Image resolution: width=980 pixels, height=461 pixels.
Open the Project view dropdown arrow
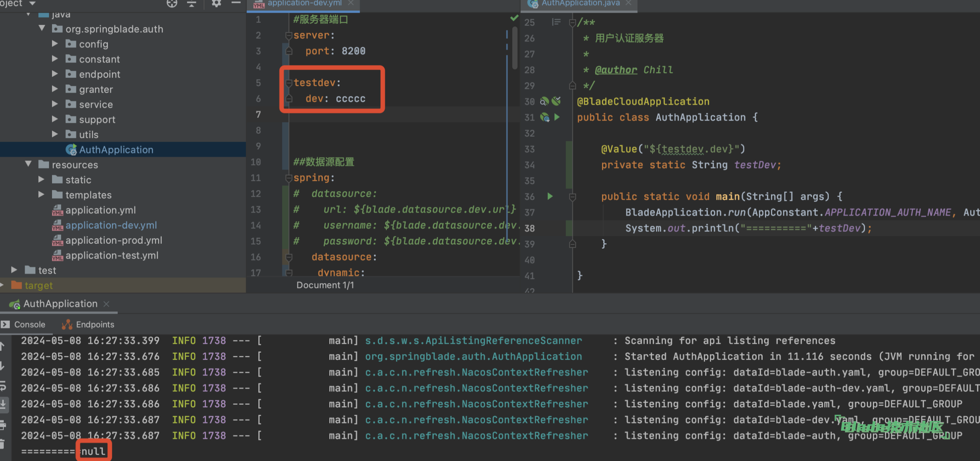(32, 3)
